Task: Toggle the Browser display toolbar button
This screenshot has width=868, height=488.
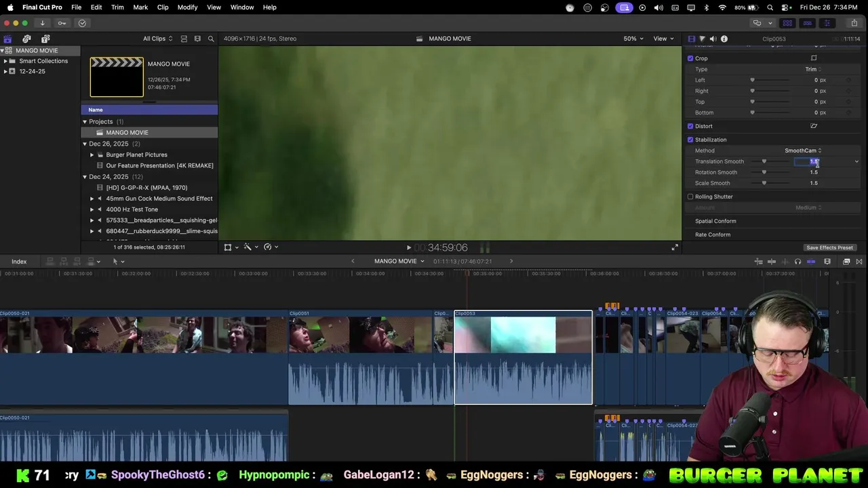Action: coord(787,23)
